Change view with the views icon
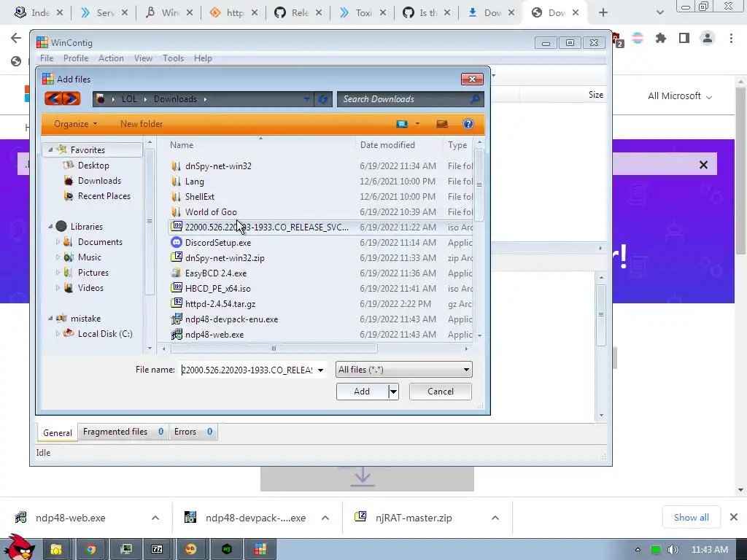The width and height of the screenshot is (747, 560). [402, 124]
